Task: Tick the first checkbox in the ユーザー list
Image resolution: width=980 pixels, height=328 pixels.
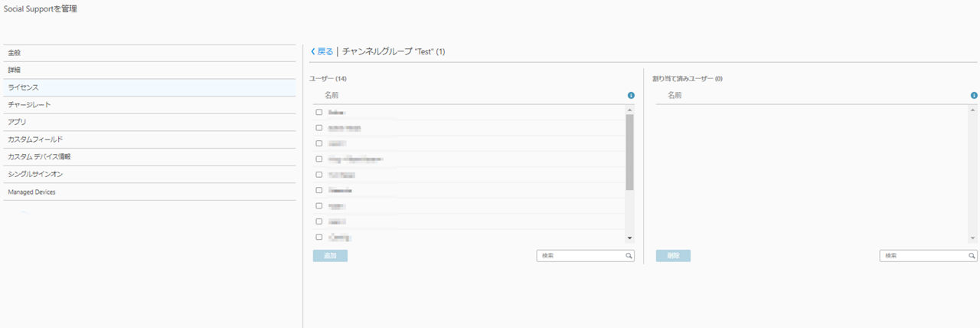Action: coord(319,112)
